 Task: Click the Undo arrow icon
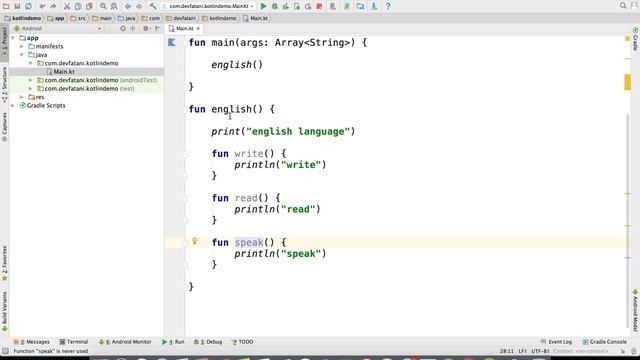[42, 6]
